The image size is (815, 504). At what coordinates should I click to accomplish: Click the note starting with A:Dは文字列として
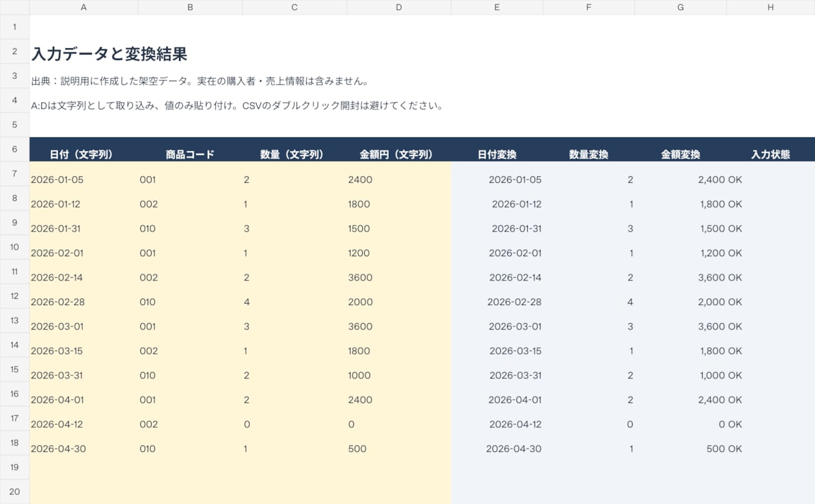click(237, 105)
